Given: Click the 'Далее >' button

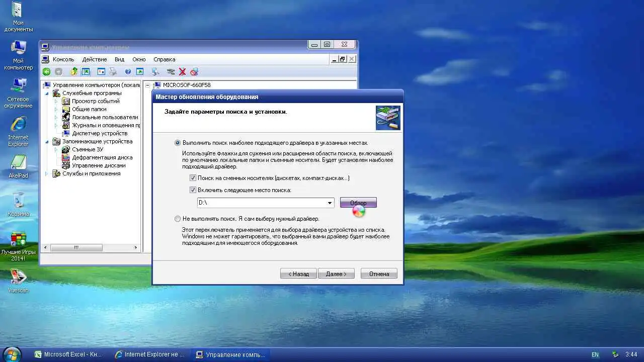Looking at the screenshot, I should 336,274.
